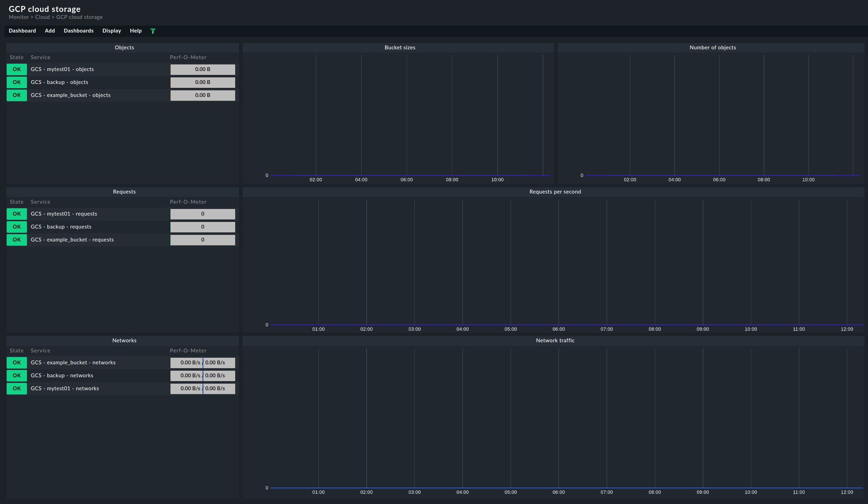Select the GCS - example_bucket - objects service
The image size is (868, 504).
tap(70, 95)
